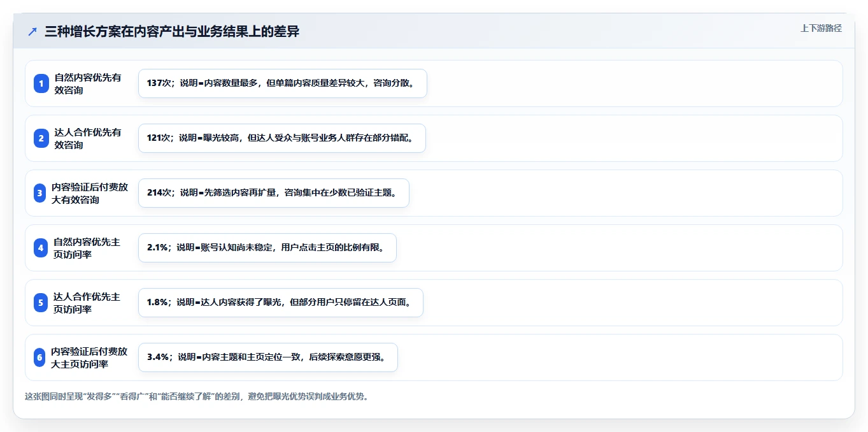Click the 内容验证后付费放大有效咨询 label

(90, 193)
